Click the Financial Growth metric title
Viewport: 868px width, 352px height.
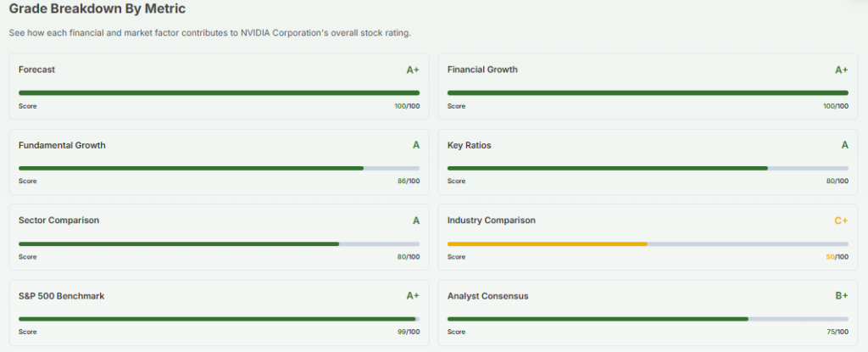tap(482, 70)
